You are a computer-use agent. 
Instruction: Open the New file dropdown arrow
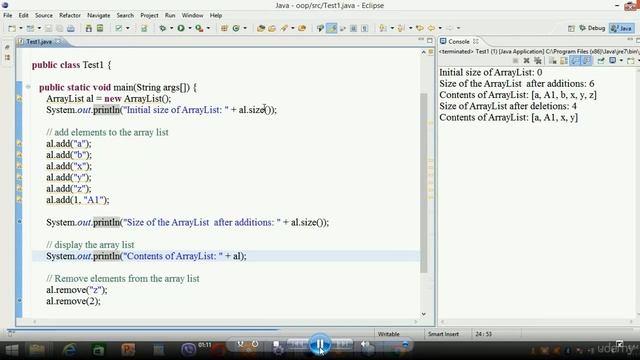point(20,28)
